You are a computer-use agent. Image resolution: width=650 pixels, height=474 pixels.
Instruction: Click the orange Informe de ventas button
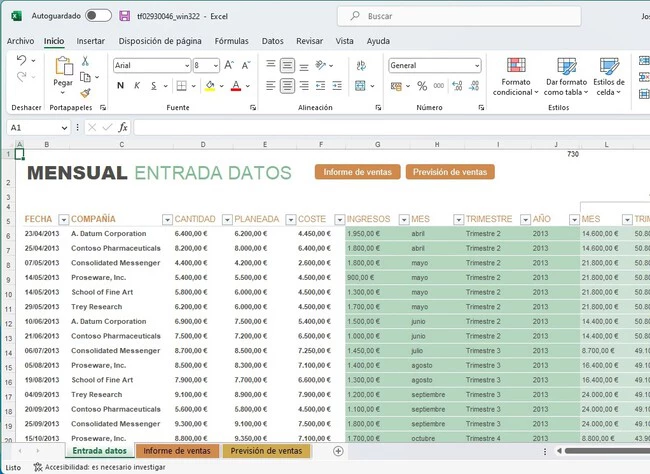pyautogui.click(x=357, y=172)
